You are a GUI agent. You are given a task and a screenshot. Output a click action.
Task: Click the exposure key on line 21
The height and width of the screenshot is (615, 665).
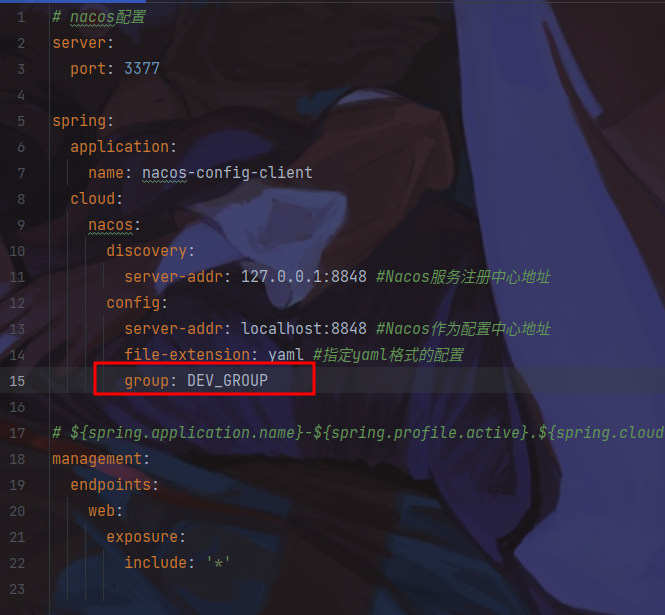tap(142, 537)
